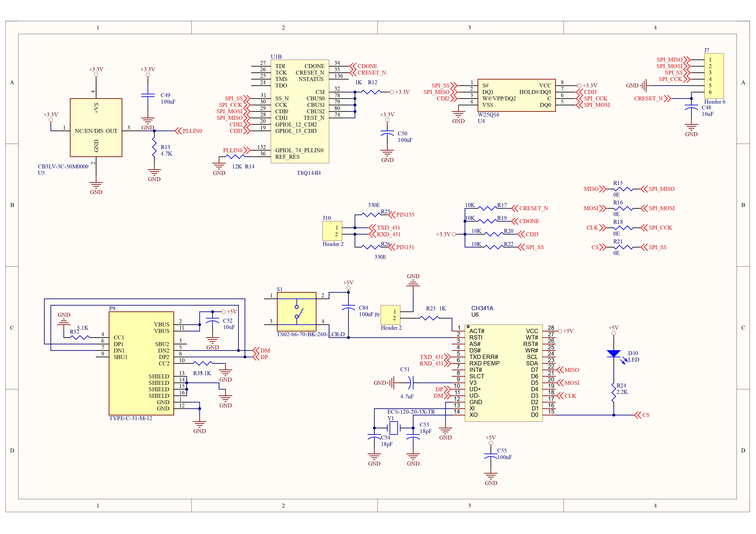Click the D10 LED diode symbol
The width and height of the screenshot is (756, 534).
click(613, 354)
